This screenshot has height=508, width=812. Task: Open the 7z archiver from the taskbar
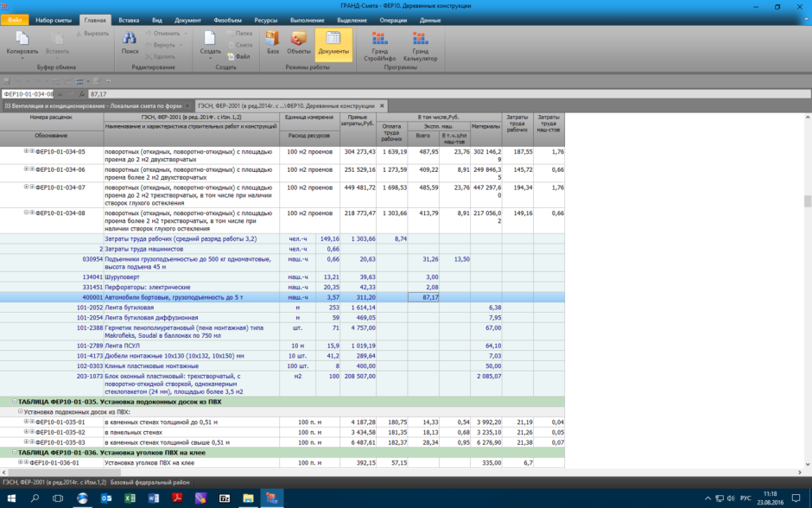[x=225, y=498]
